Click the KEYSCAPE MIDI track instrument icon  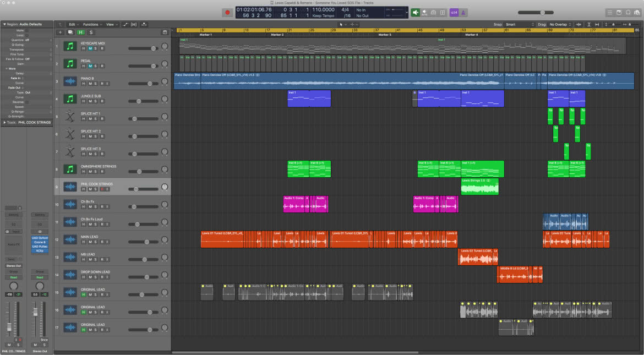(70, 46)
